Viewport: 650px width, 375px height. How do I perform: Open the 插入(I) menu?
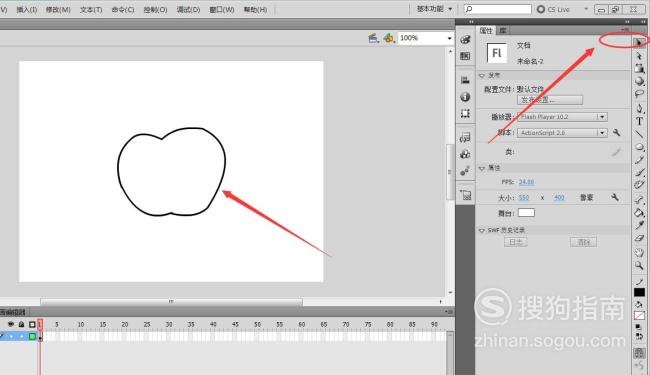[x=27, y=9]
